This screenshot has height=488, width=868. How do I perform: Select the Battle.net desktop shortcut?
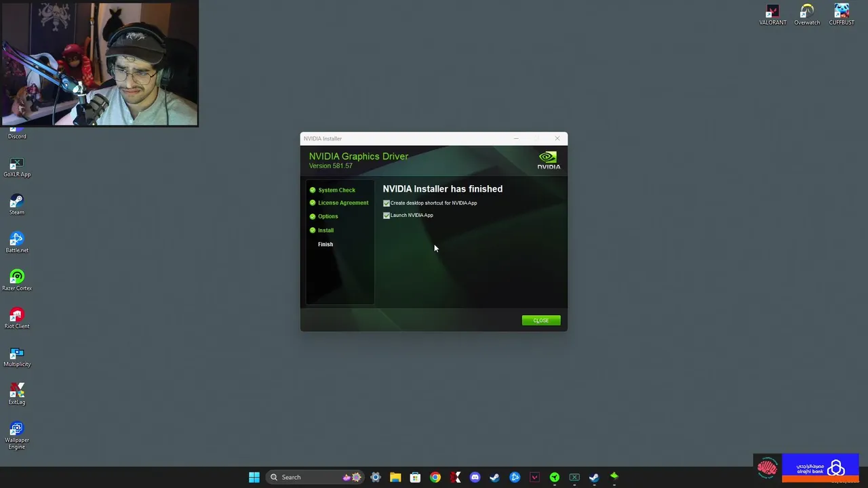point(17,243)
